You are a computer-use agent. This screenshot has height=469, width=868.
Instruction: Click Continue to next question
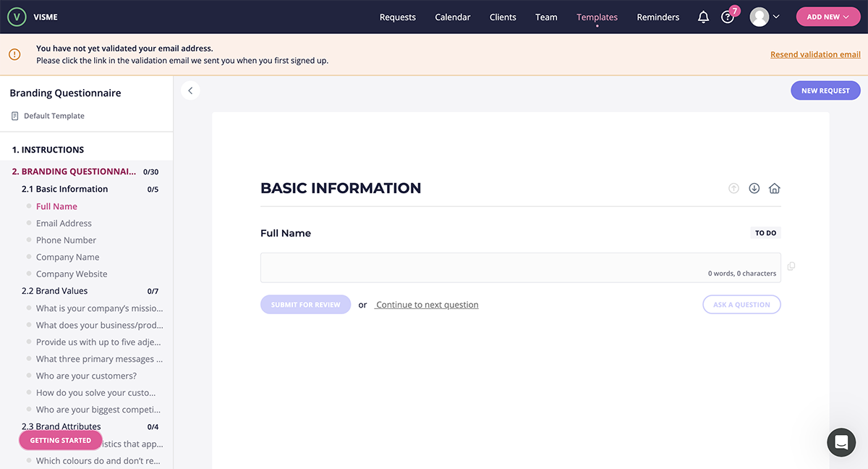point(427,304)
